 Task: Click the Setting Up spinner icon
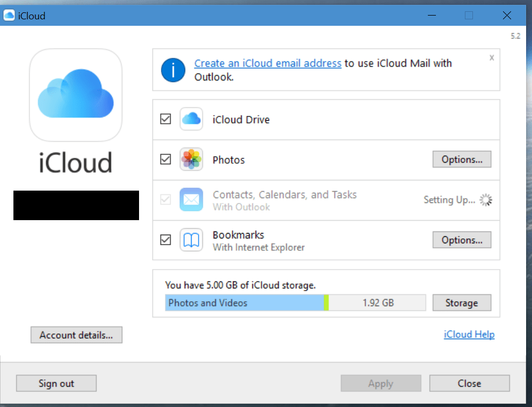(486, 200)
